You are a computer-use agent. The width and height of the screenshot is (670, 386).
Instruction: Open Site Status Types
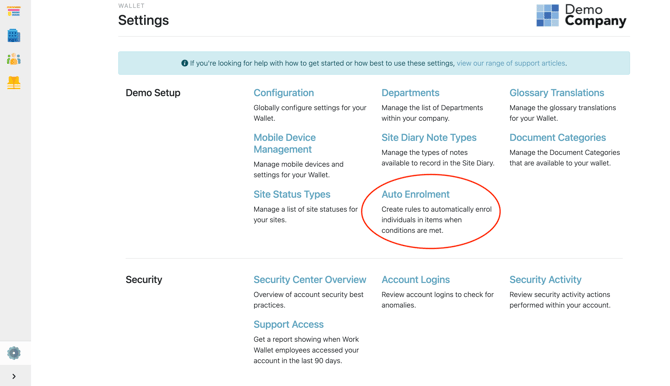click(292, 194)
